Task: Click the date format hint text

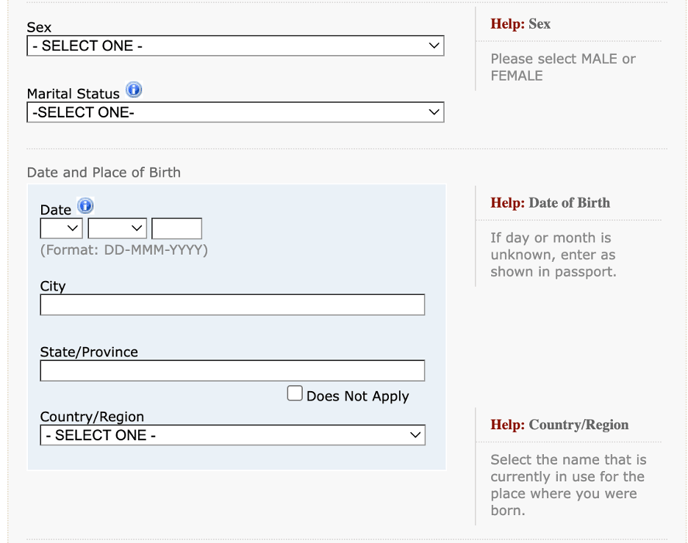Action: [x=124, y=250]
